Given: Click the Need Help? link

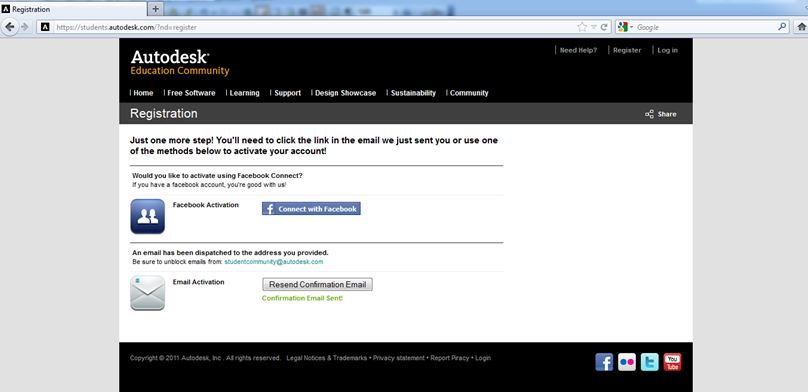Looking at the screenshot, I should pyautogui.click(x=578, y=50).
